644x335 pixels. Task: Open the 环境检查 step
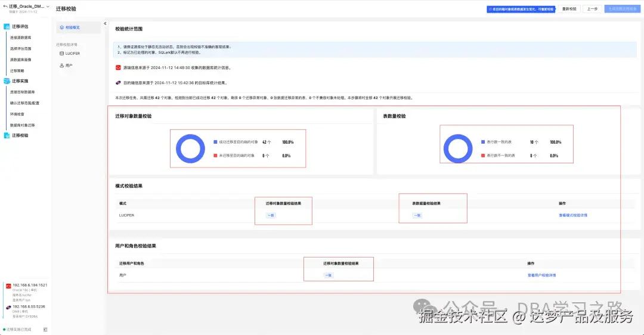coord(17,114)
